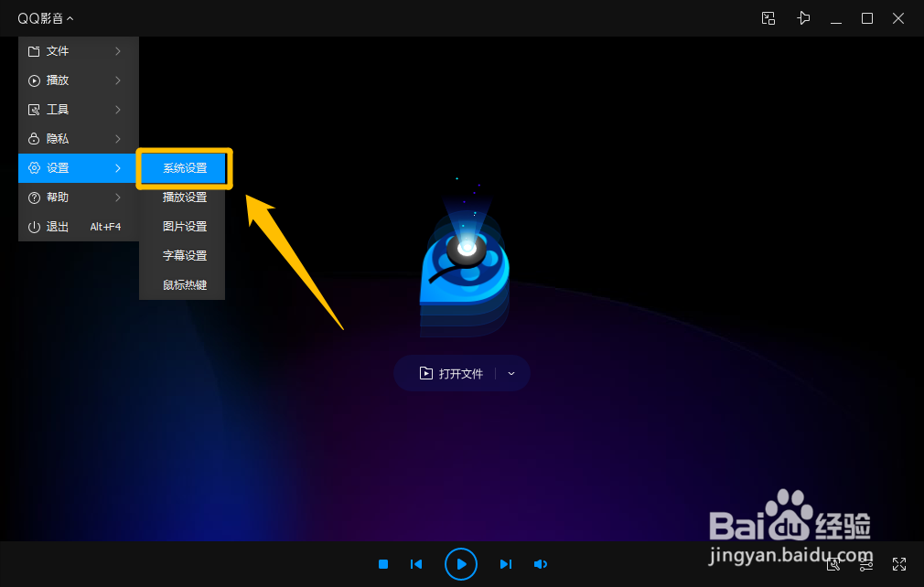Click the folder icon beside 文件
924x587 pixels.
click(x=34, y=51)
